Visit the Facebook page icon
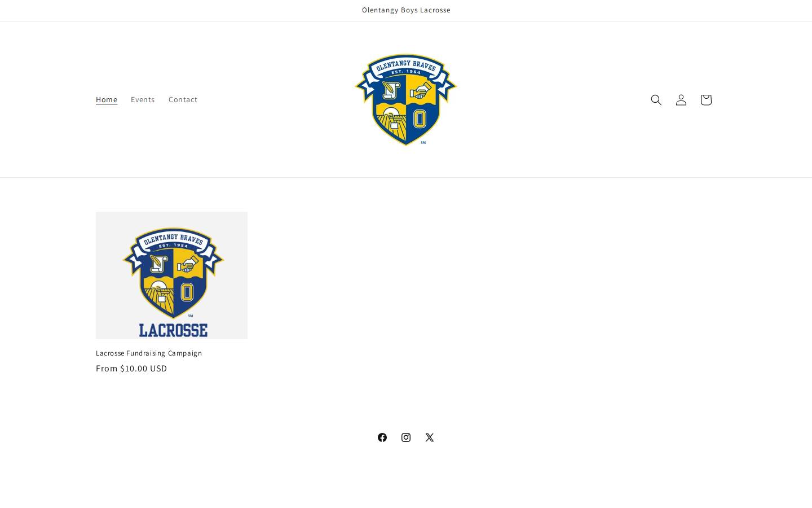Image resolution: width=812 pixels, height=508 pixels. [382, 437]
